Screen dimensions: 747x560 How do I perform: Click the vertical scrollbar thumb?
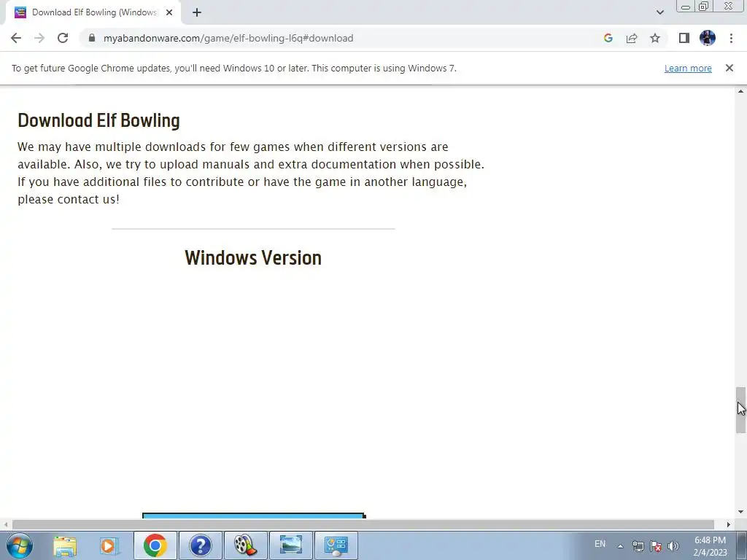[740, 410]
